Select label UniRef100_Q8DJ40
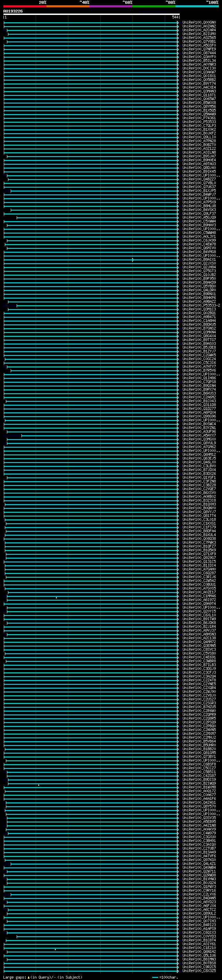This screenshot has width=222, height=980. click(199, 168)
